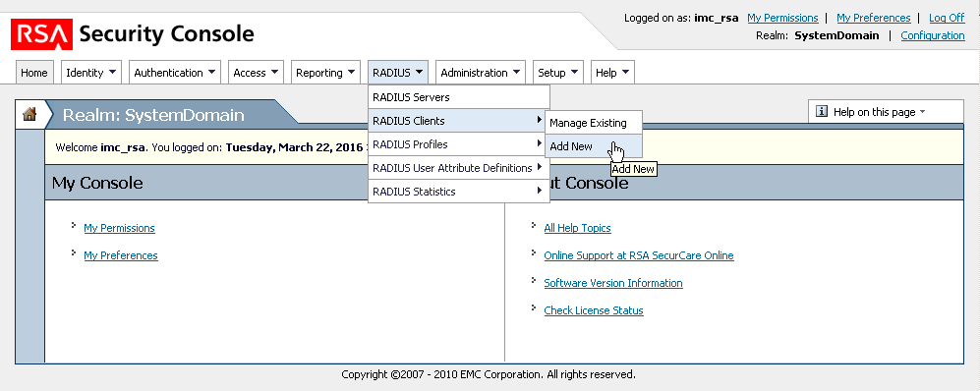Image resolution: width=980 pixels, height=391 pixels.
Task: Open the Access dropdown menu
Action: point(257,73)
